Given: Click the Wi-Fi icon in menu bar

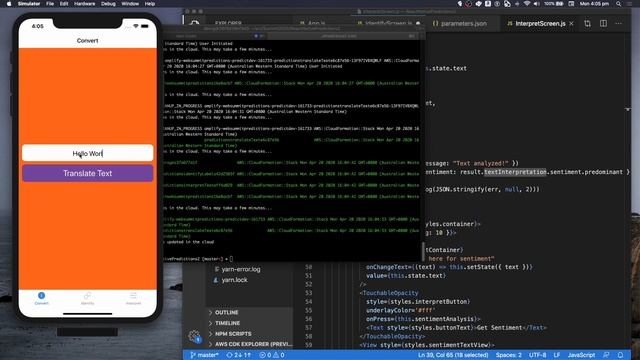Looking at the screenshot, I should [x=527, y=4].
